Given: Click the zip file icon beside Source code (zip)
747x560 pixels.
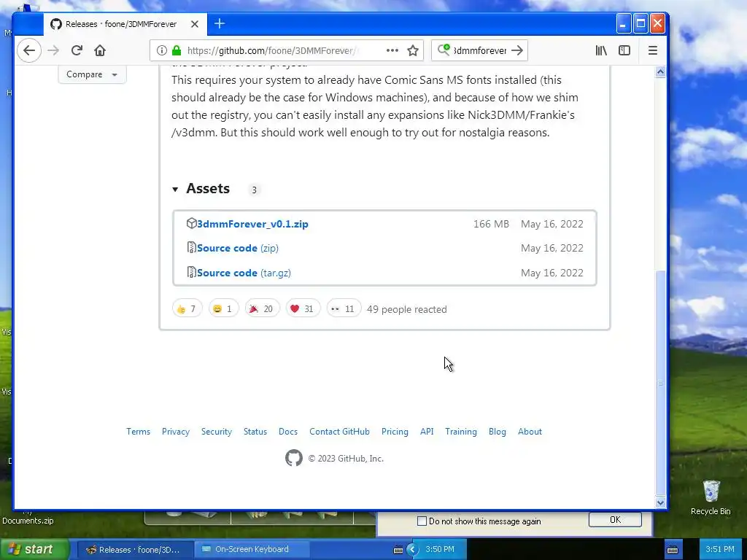Looking at the screenshot, I should click(x=192, y=248).
